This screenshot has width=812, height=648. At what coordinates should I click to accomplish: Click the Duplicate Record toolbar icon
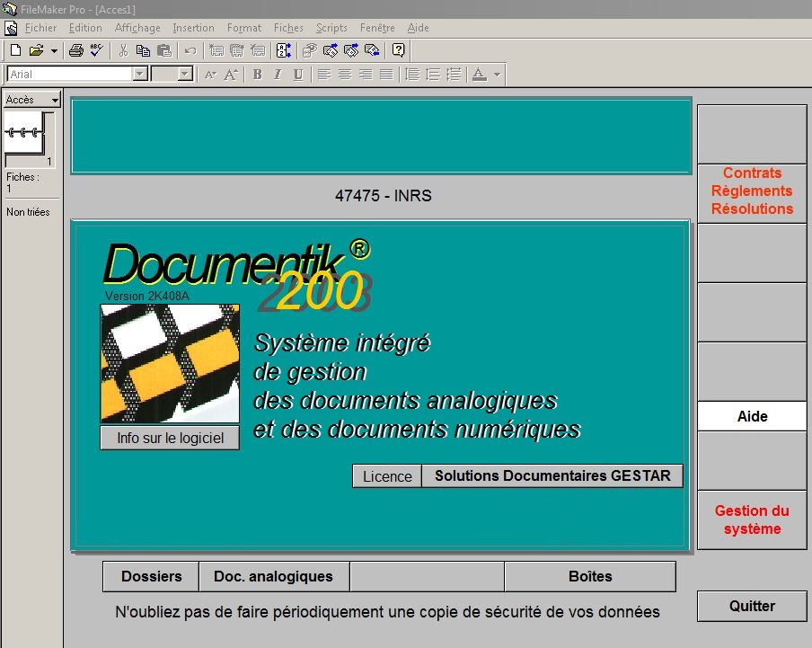pyautogui.click(x=237, y=50)
